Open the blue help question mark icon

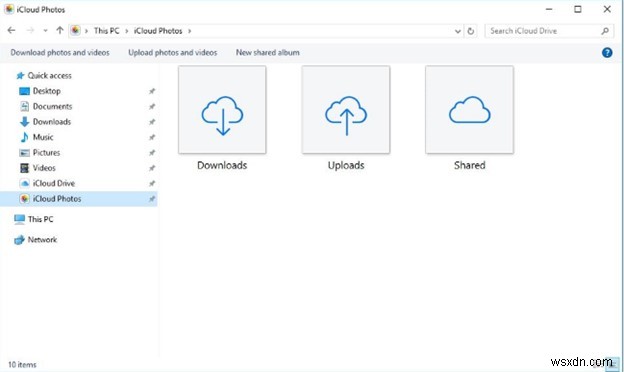[x=607, y=53]
